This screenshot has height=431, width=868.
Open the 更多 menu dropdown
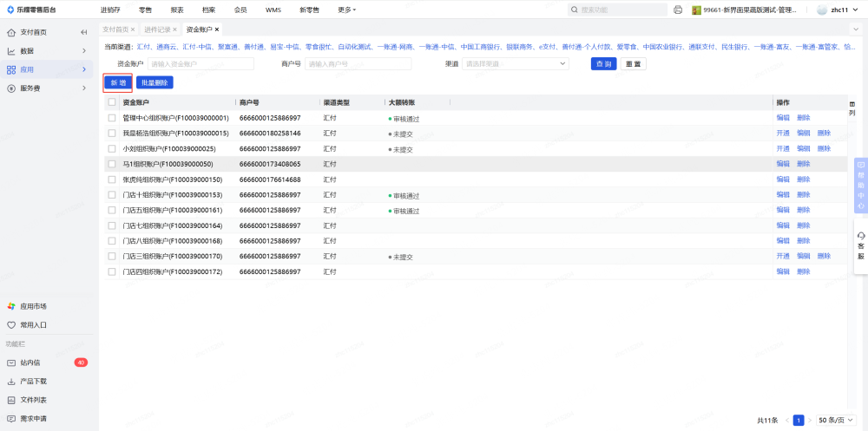tap(347, 10)
